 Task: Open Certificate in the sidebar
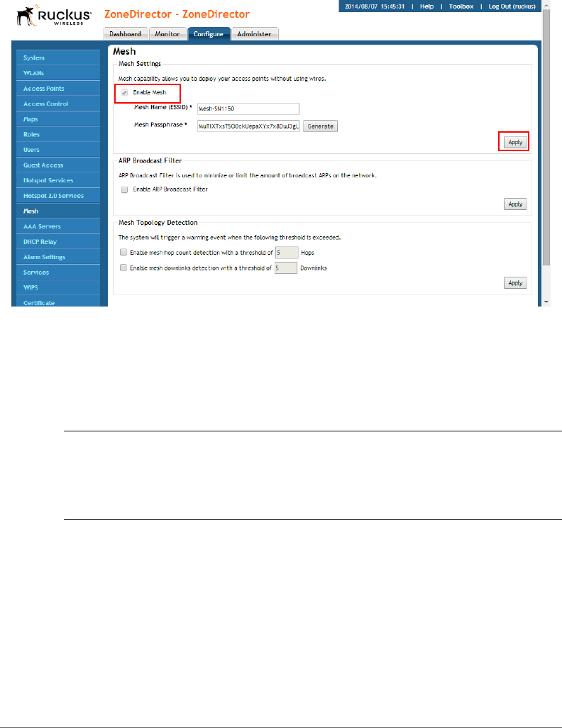click(x=58, y=302)
